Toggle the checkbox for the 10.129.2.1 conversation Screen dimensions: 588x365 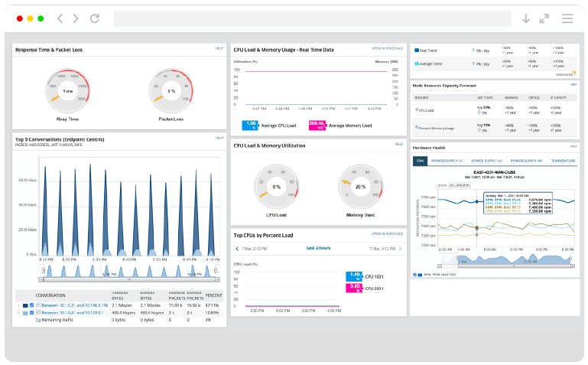click(32, 312)
